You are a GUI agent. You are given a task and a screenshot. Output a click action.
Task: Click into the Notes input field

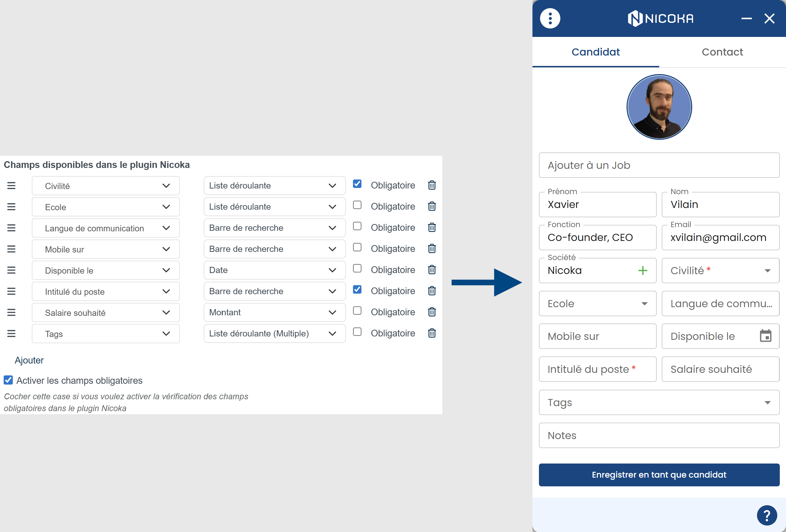pyautogui.click(x=659, y=435)
